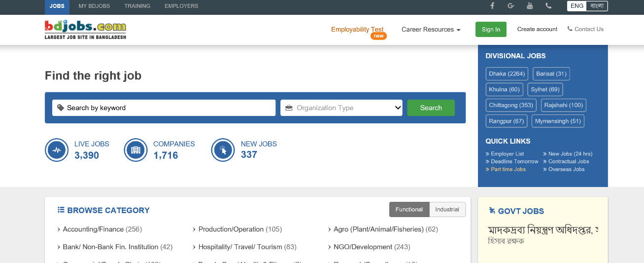Select Rangpur (67) divisional jobs
Viewport: 644px width, 263px height.
507,121
